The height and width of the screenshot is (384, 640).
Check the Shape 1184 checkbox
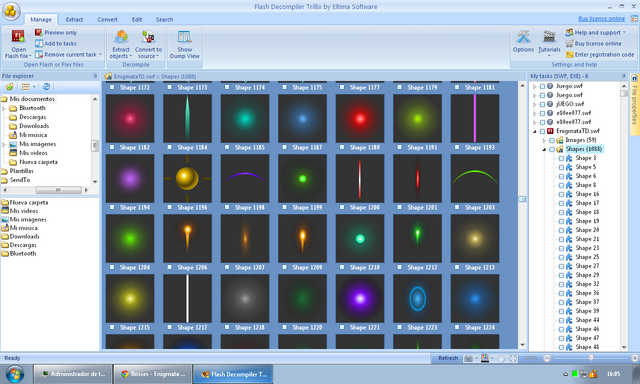169,147
